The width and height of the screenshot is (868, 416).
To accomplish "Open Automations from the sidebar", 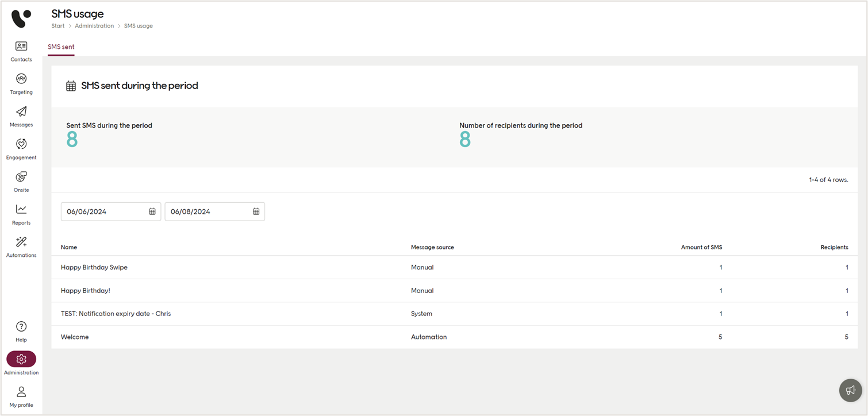I will coord(21,246).
